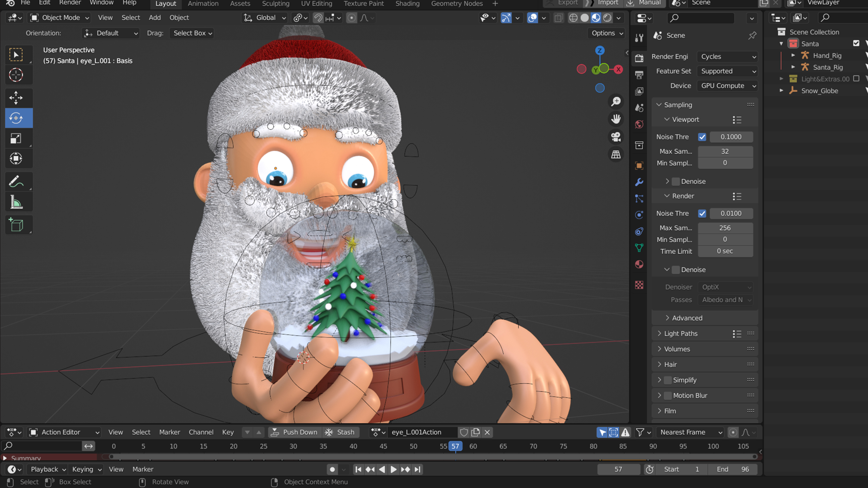Toggle viewport Noise Threshold checkbox

tap(702, 137)
